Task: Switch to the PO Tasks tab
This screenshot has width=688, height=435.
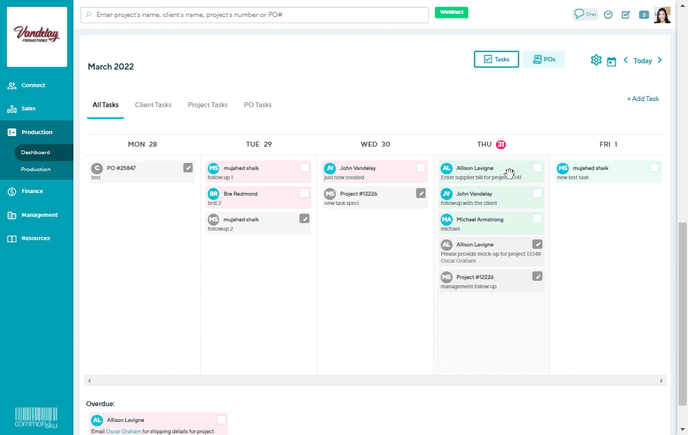Action: [x=257, y=104]
